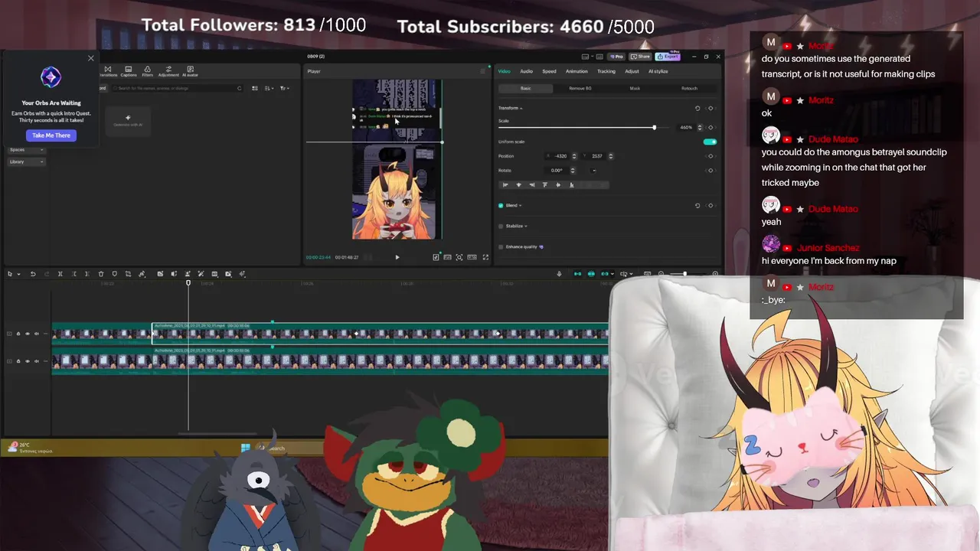Click the Scale value stepper arrows
The image size is (980, 551).
point(699,127)
